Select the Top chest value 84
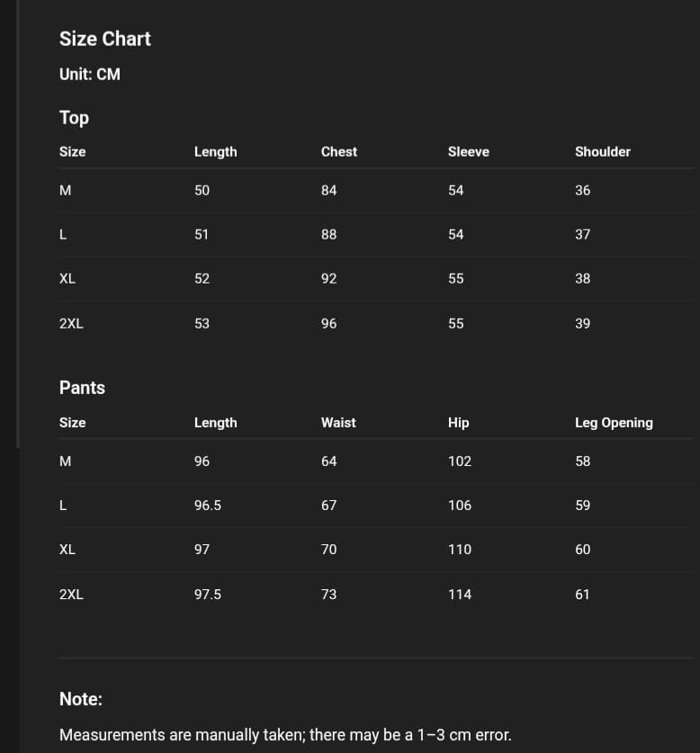Viewport: 700px width, 753px height. tap(329, 191)
